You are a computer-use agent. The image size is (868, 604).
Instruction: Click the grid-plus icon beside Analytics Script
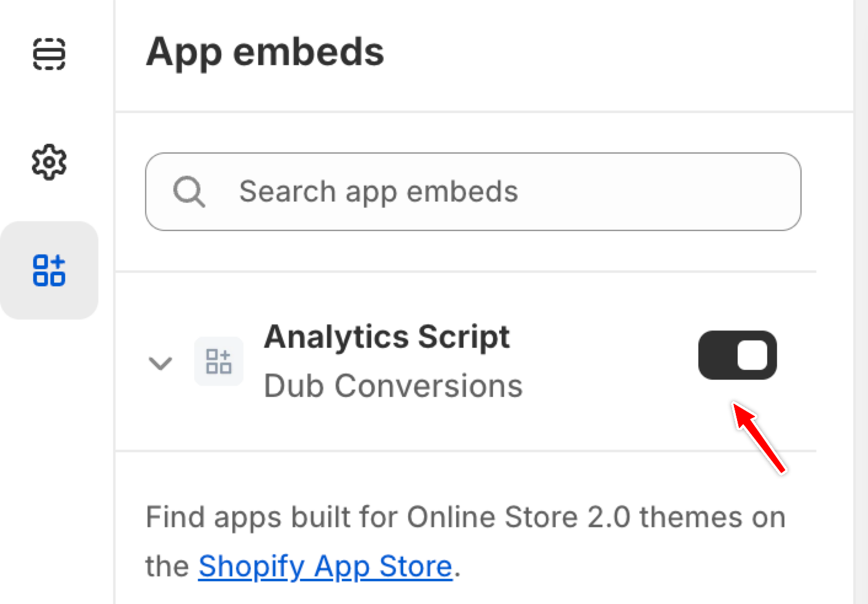coord(219,361)
